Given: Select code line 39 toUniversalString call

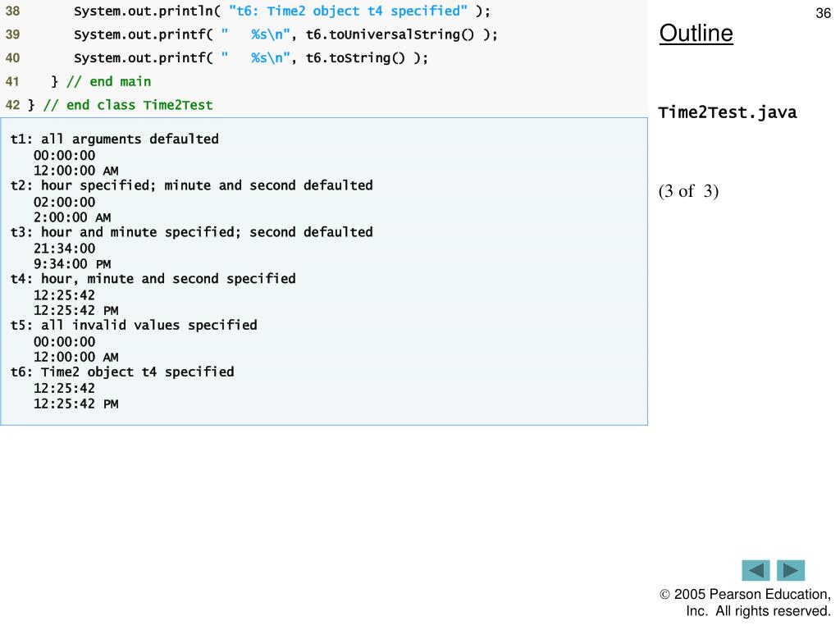Looking at the screenshot, I should [285, 34].
